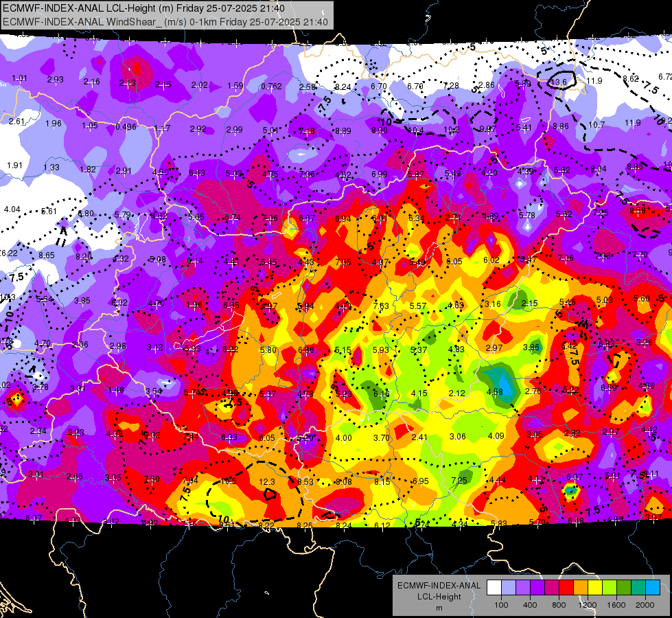Click the value '3.16' on the map
This screenshot has width=672, height=618.
[x=492, y=304]
